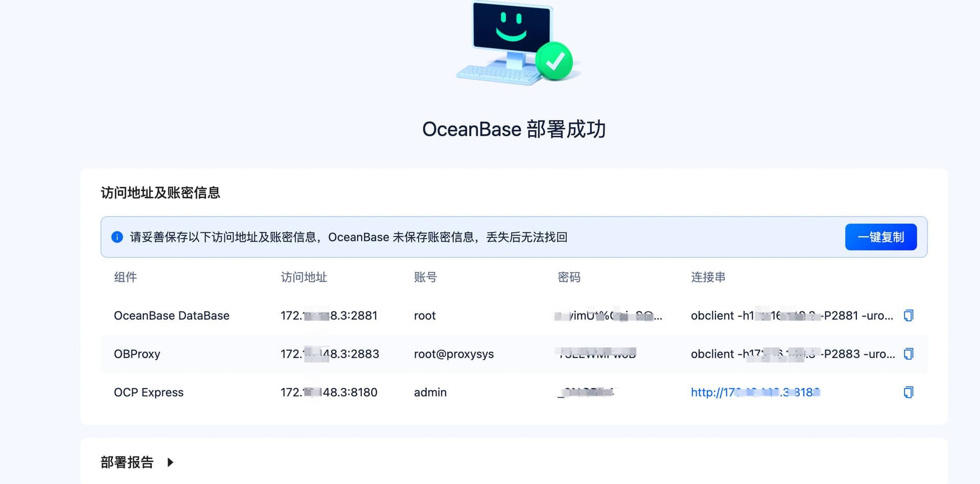This screenshot has height=484, width=980.
Task: Click the 账号 column header
Action: pos(426,277)
